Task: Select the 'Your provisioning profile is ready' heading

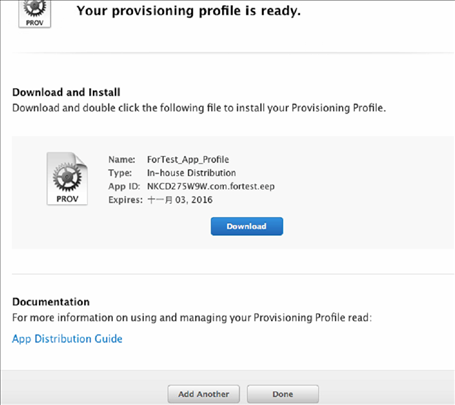Action: click(x=189, y=11)
